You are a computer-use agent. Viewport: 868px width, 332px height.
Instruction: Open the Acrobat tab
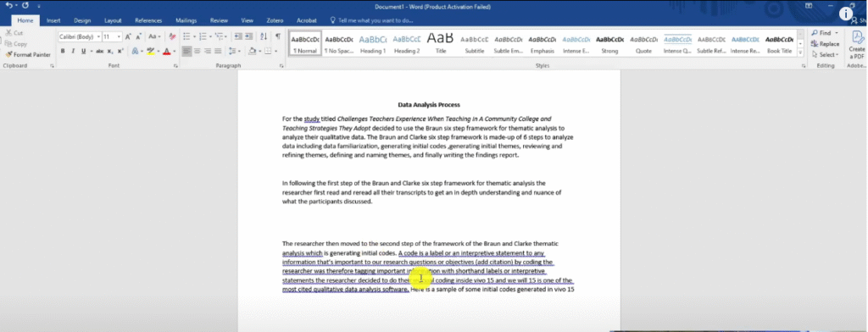point(307,20)
